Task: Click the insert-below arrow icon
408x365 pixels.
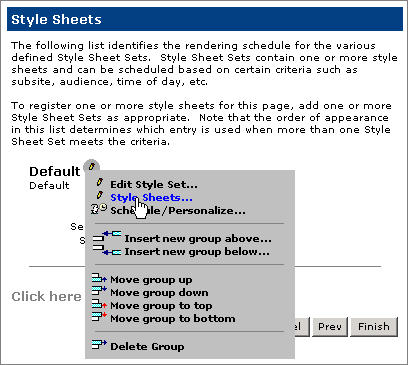Action: click(x=107, y=250)
